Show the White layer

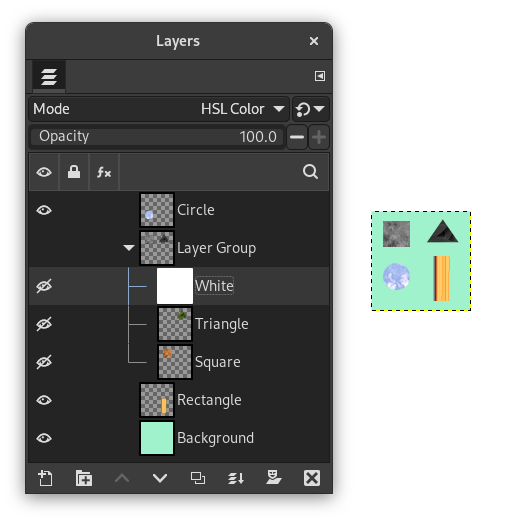(x=44, y=286)
